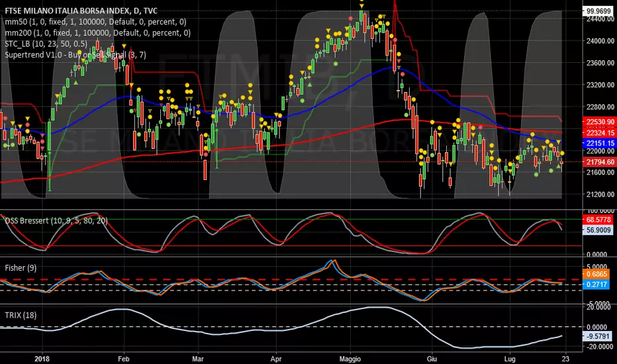Click the -9.5791 TRIX value label
Viewport: 617px width, 364px height.
coord(597,336)
